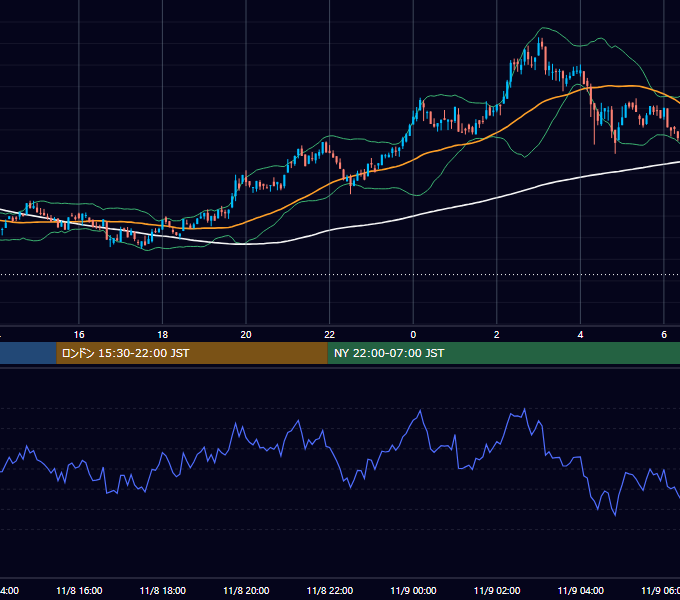Click the 11/9 02:00 time label

pyautogui.click(x=497, y=590)
